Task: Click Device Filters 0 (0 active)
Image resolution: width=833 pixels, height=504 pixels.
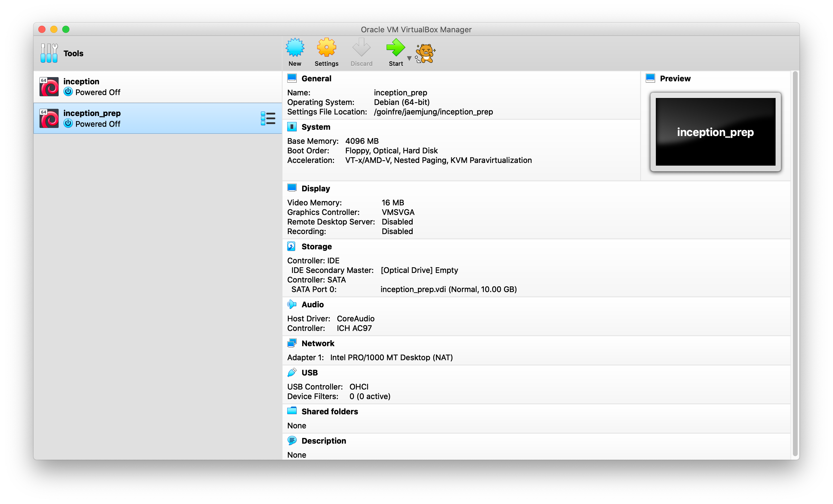Action: coord(370,396)
